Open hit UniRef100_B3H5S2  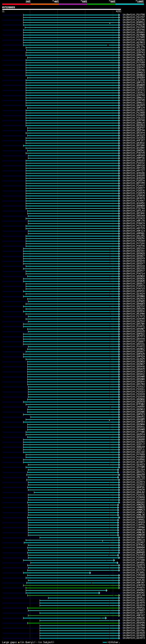[134, 22]
